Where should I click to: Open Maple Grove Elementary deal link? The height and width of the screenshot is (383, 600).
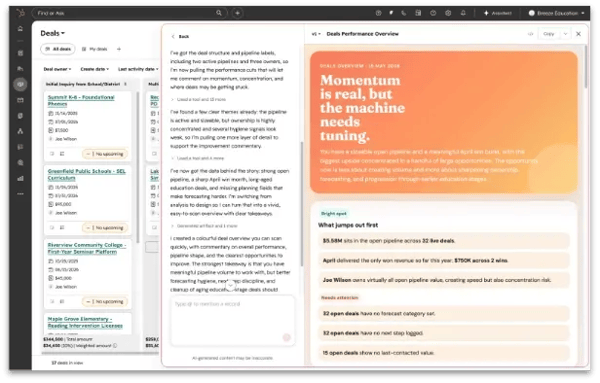point(85,322)
